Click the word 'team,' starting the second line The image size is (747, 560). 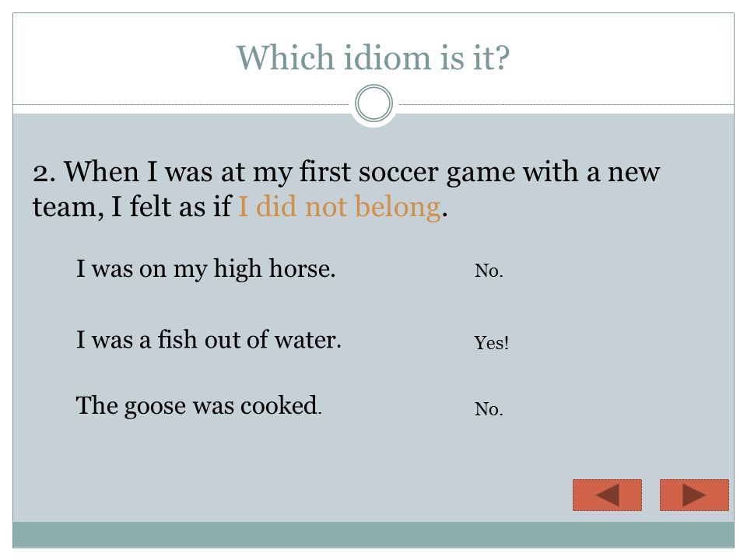click(x=68, y=208)
